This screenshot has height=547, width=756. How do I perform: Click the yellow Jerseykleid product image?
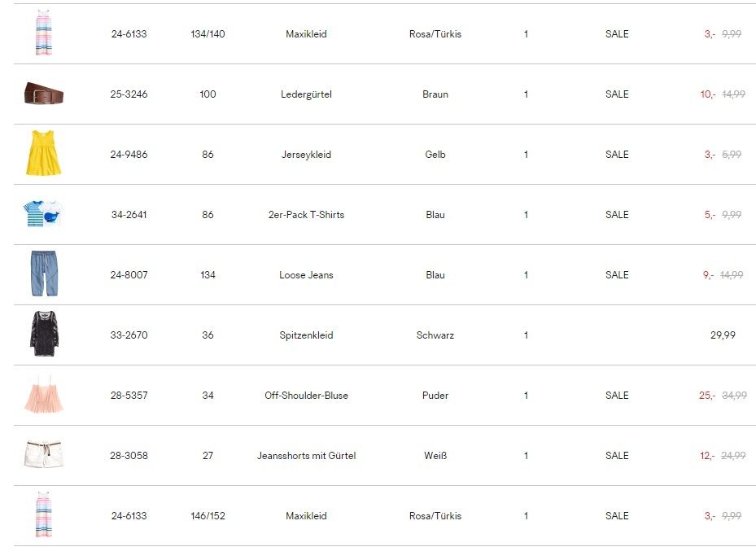[x=43, y=153]
